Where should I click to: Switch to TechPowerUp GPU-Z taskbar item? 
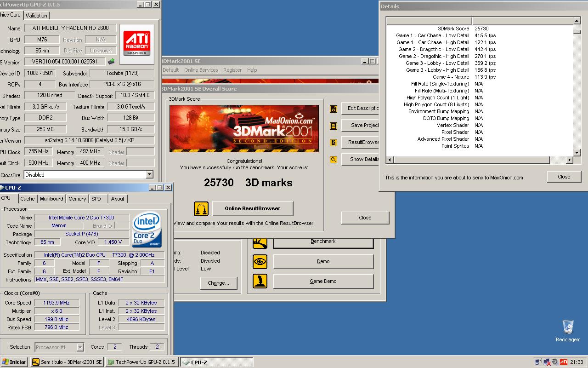click(141, 362)
